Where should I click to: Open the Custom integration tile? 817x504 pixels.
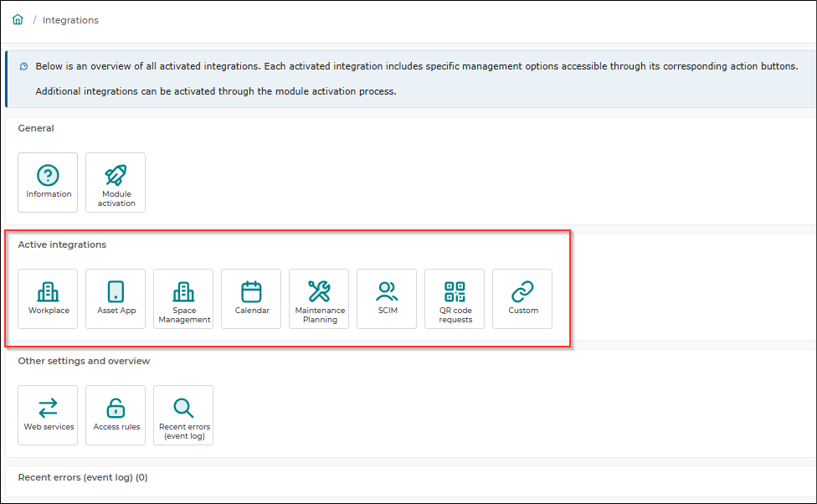click(522, 299)
